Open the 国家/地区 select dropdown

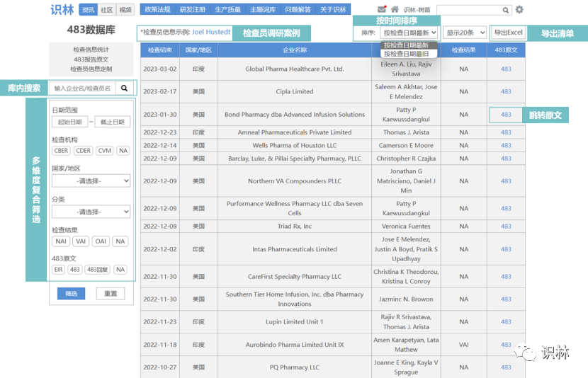click(x=91, y=181)
